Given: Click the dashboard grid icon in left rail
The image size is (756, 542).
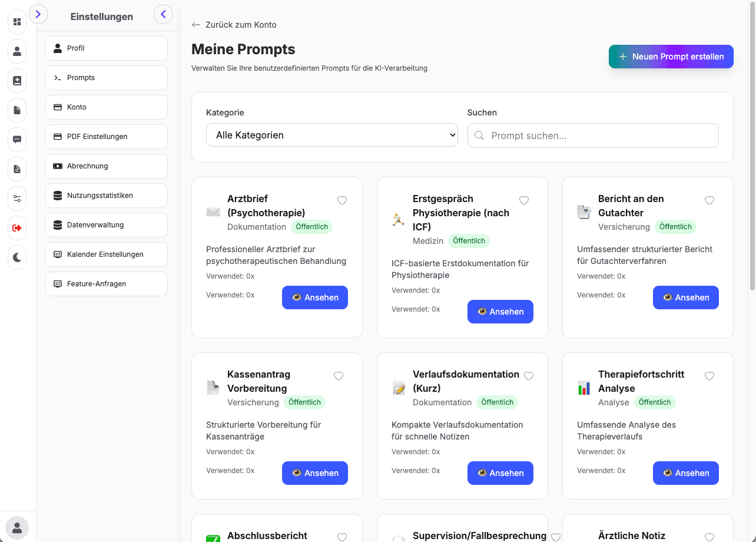Looking at the screenshot, I should pyautogui.click(x=17, y=22).
